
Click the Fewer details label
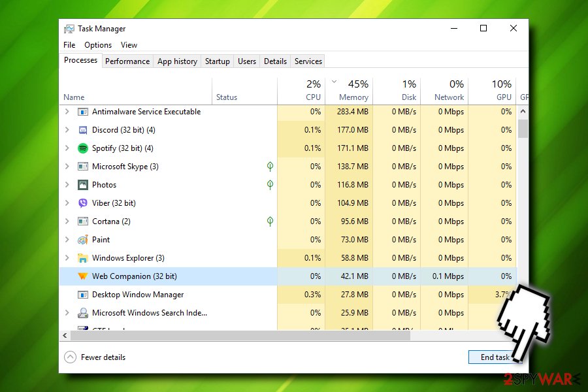103,357
